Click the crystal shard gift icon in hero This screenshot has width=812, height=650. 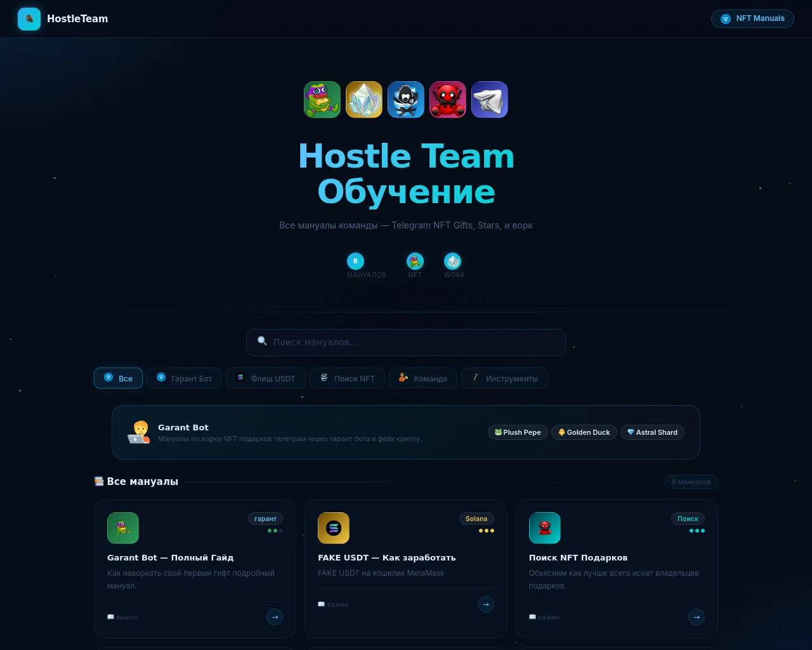(364, 100)
